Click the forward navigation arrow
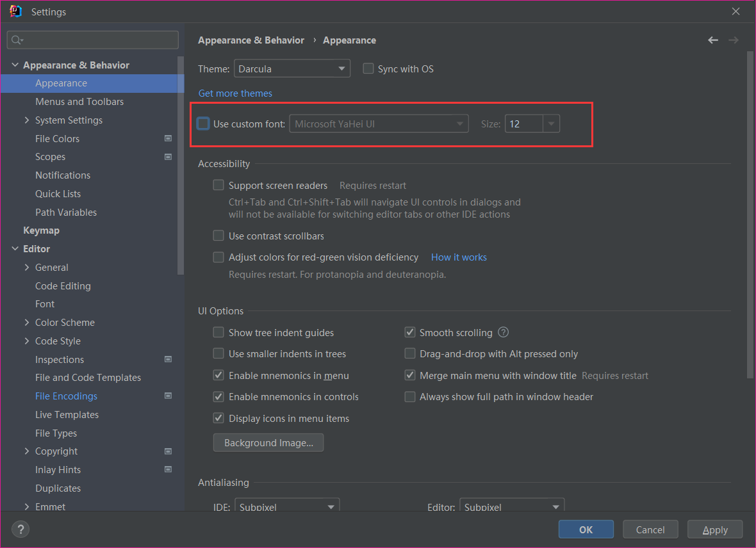 [734, 40]
